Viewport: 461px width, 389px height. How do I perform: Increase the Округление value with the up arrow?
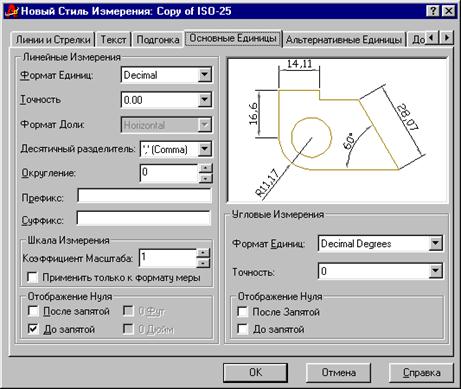click(x=205, y=168)
